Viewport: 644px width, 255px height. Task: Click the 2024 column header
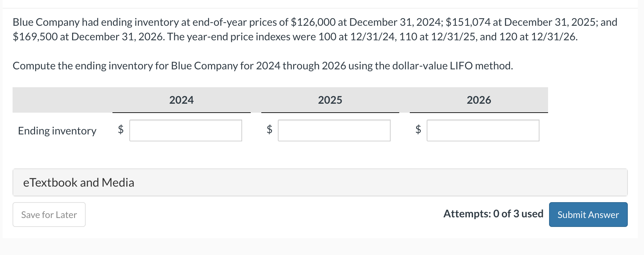[x=181, y=100]
